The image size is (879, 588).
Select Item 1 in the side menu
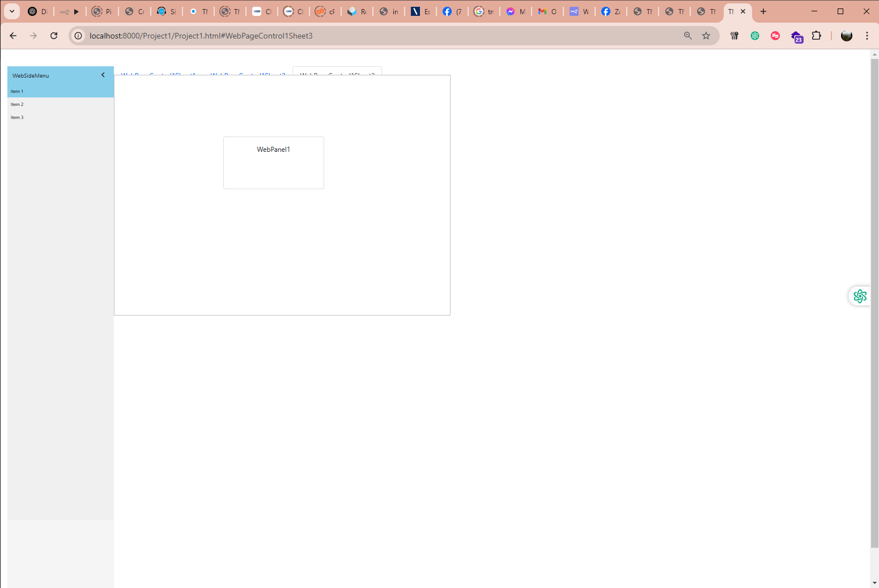[x=61, y=91]
